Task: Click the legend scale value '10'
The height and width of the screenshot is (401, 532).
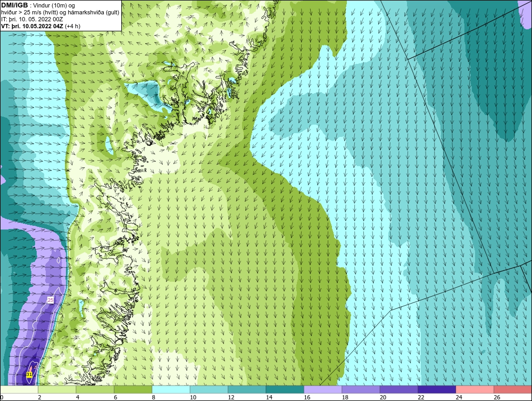Action: [193, 397]
